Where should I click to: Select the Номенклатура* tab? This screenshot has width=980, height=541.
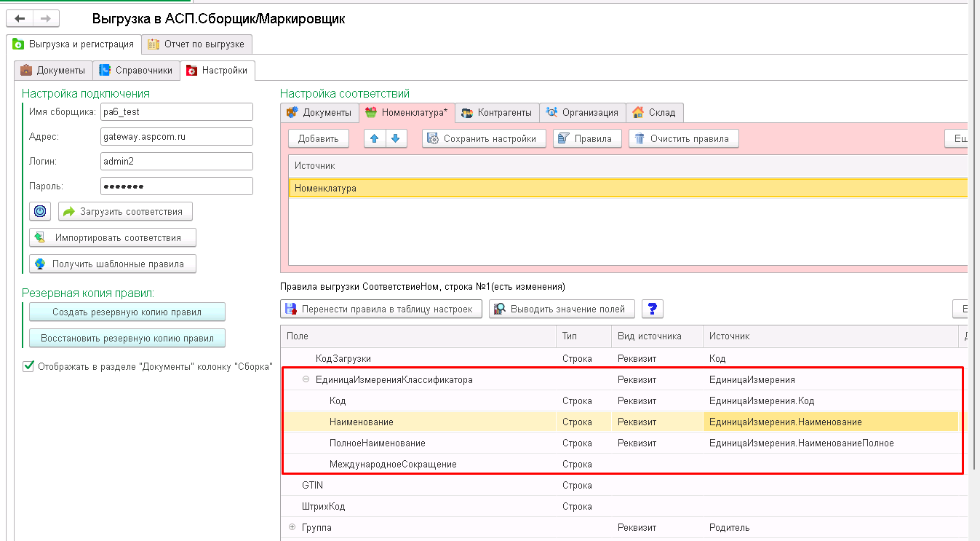[x=407, y=112]
